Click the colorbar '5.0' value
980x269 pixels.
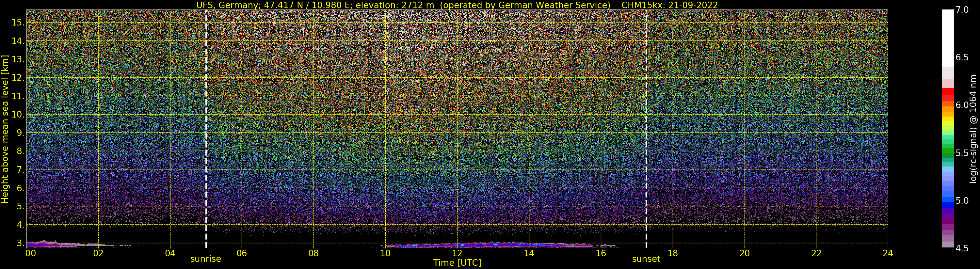[961, 200]
